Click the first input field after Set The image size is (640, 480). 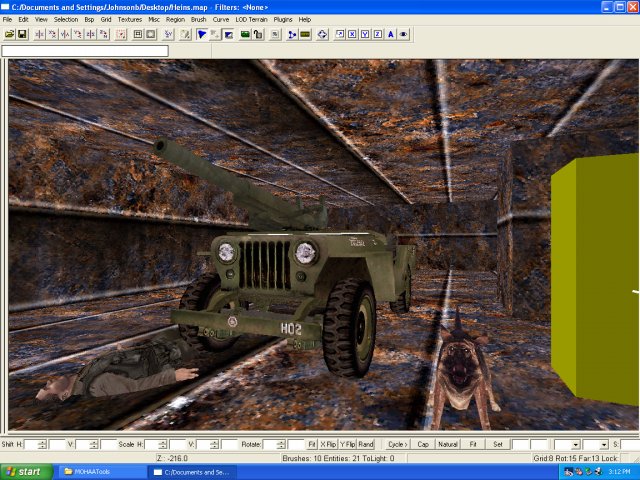(520, 444)
